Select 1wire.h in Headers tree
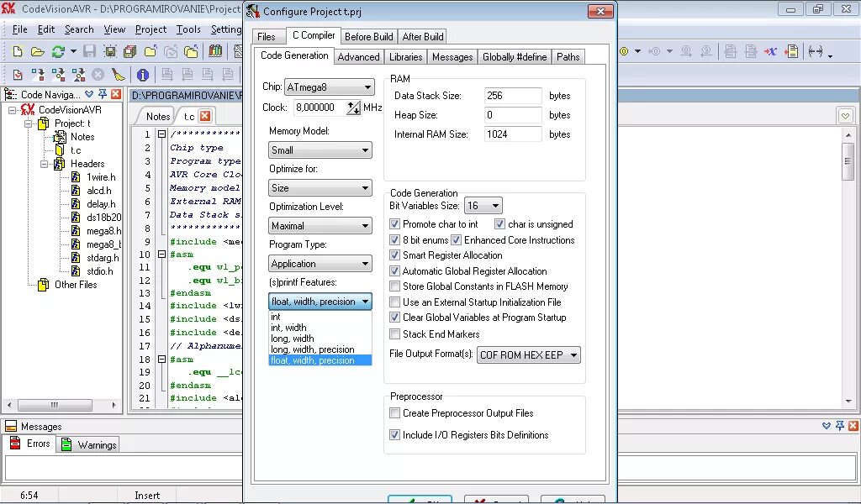This screenshot has height=504, width=861. [101, 177]
